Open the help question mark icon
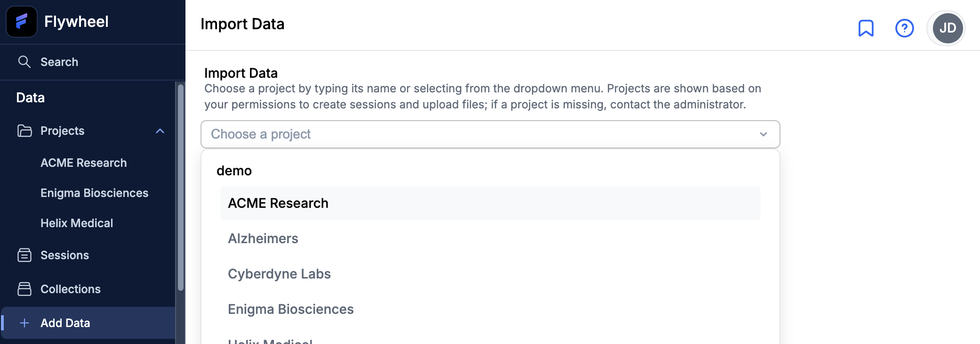 click(904, 28)
